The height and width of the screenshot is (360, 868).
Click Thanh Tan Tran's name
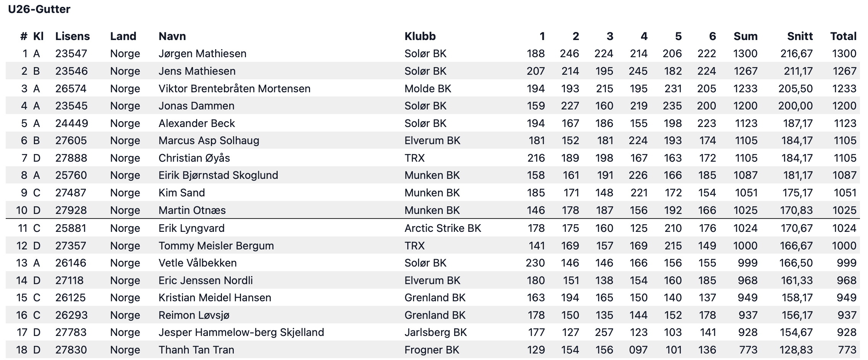tap(196, 350)
